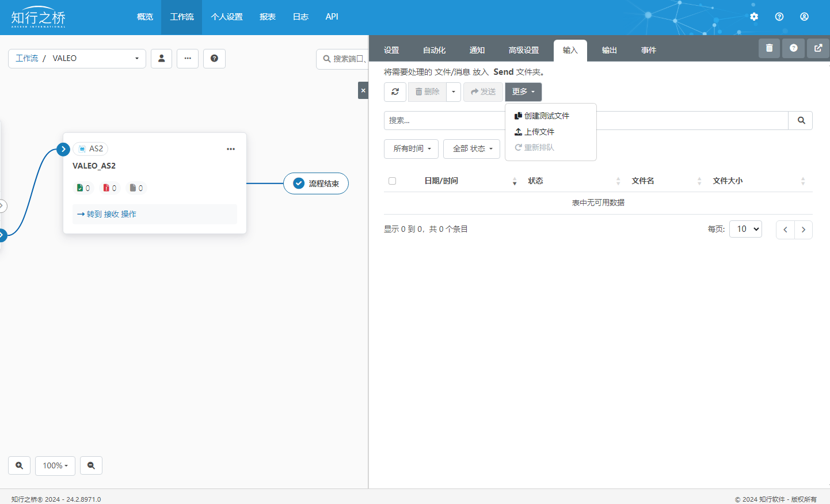This screenshot has height=504, width=830.
Task: Click the 删除 button
Action: click(427, 92)
